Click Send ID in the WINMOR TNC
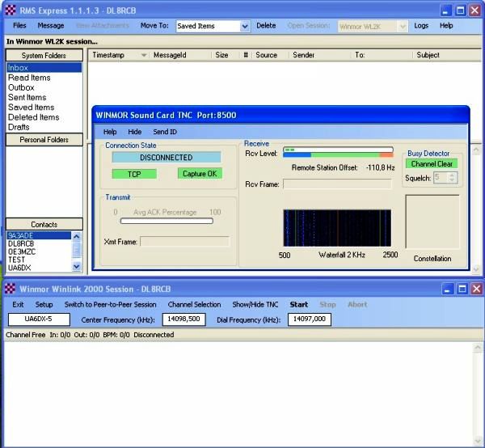485x448 pixels. [x=165, y=132]
